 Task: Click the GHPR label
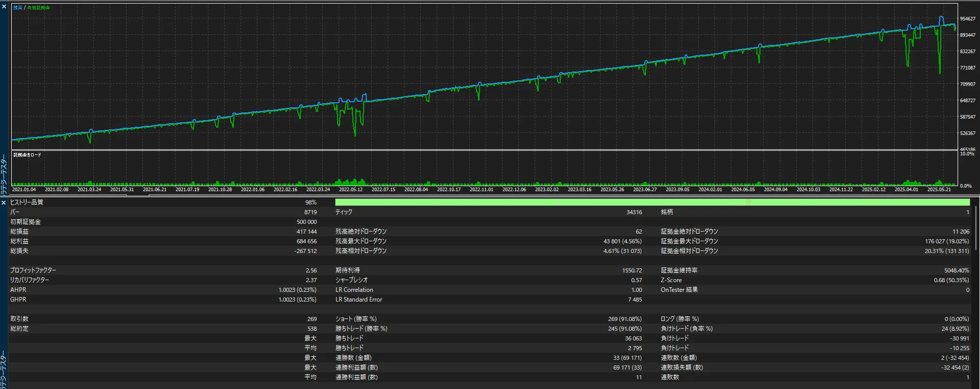coord(18,300)
